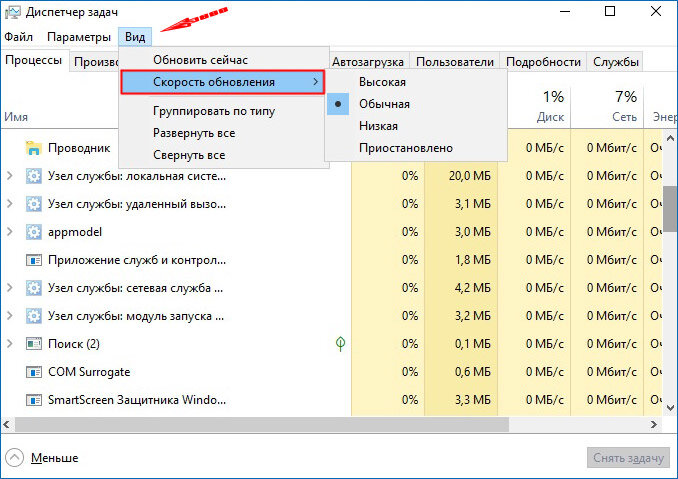Click icon of Приложение служб и контроллеров
The image size is (678, 479).
pyautogui.click(x=34, y=260)
